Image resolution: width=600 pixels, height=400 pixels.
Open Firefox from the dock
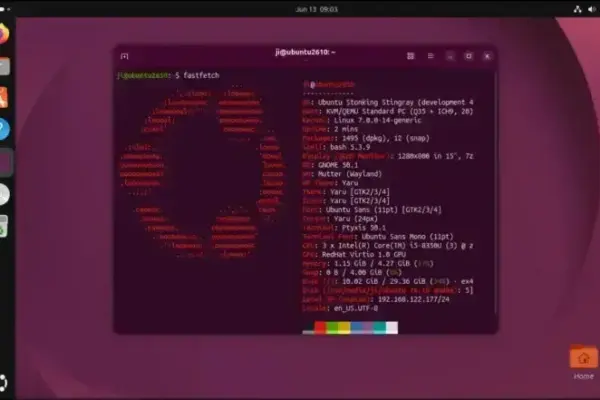pos(3,34)
